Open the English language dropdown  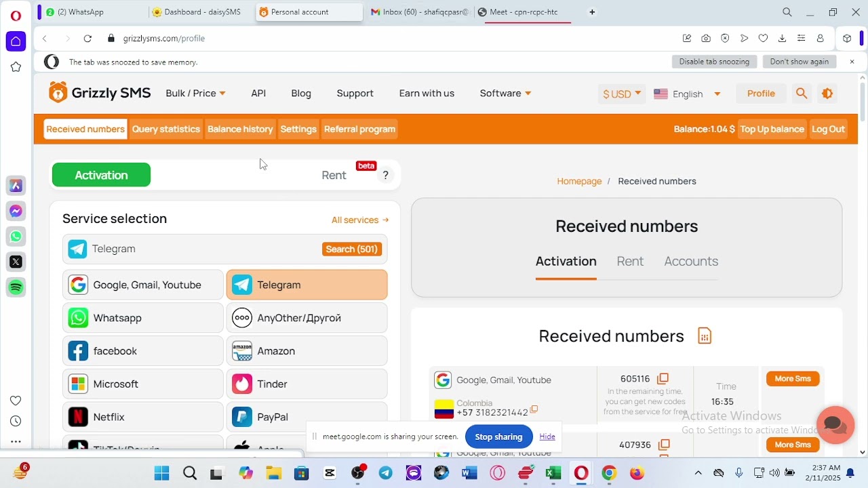click(x=687, y=94)
